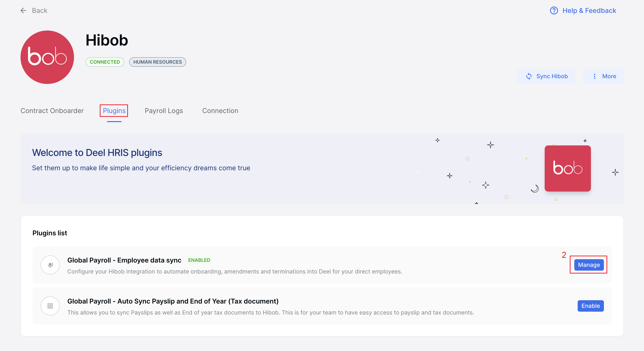Click the Auto Sync Payslip description text
Screen dimensions: 644x351
click(x=271, y=312)
